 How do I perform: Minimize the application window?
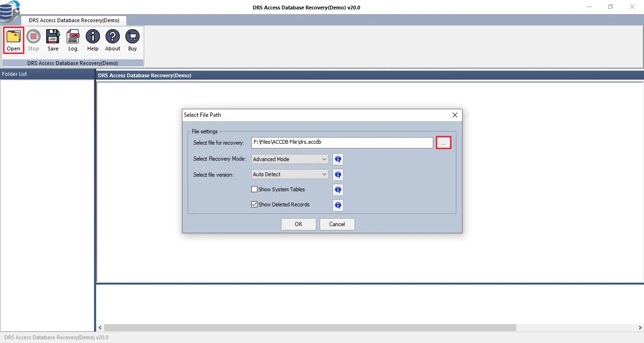click(590, 7)
